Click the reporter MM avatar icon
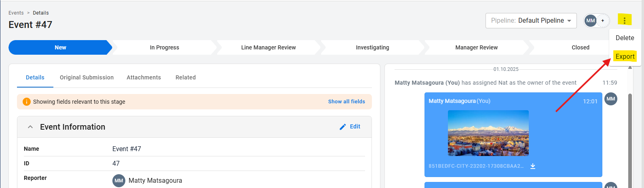The image size is (644, 188). [119, 181]
